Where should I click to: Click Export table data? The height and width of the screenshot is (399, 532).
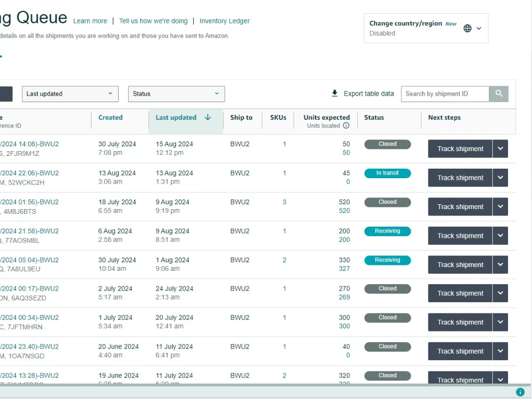(x=369, y=94)
